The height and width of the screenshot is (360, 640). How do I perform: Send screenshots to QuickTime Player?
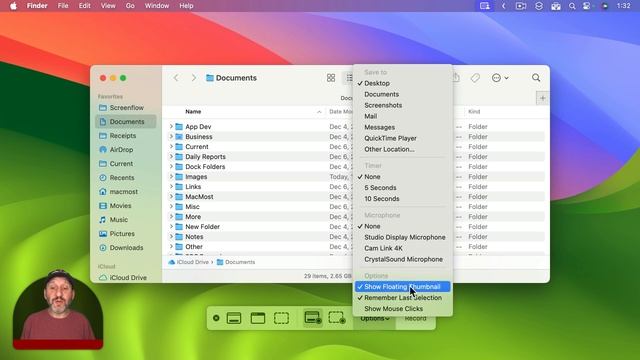point(403,138)
